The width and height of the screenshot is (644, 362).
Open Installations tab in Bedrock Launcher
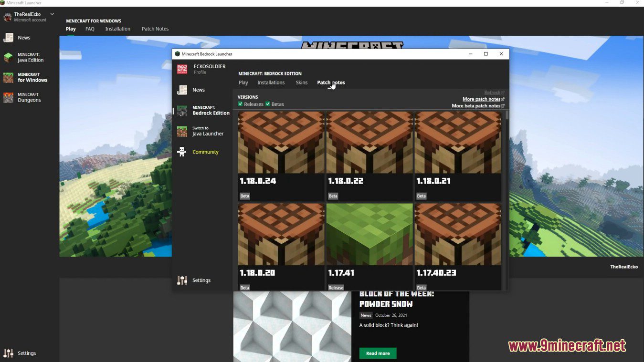pyautogui.click(x=271, y=83)
